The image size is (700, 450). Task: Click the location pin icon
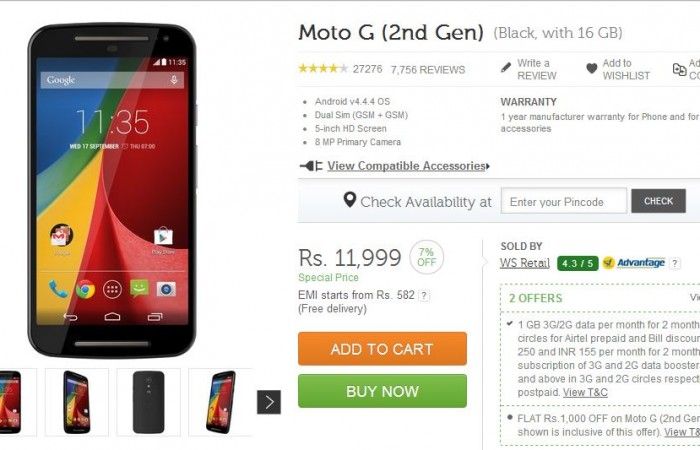(350, 200)
